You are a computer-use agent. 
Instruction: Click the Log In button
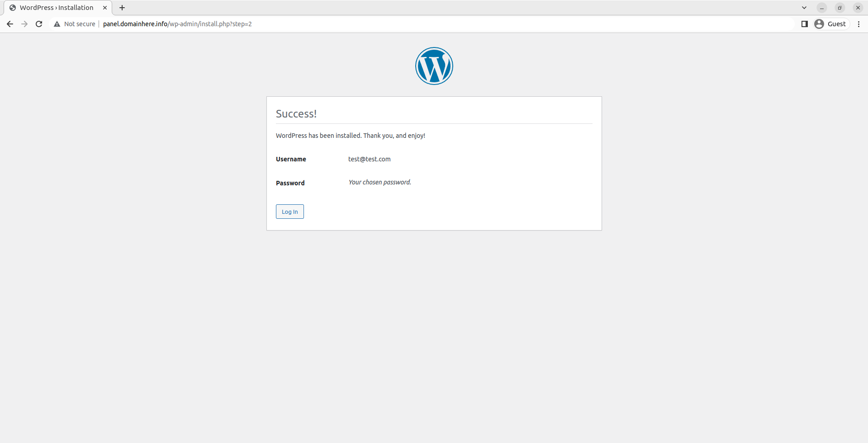(289, 212)
